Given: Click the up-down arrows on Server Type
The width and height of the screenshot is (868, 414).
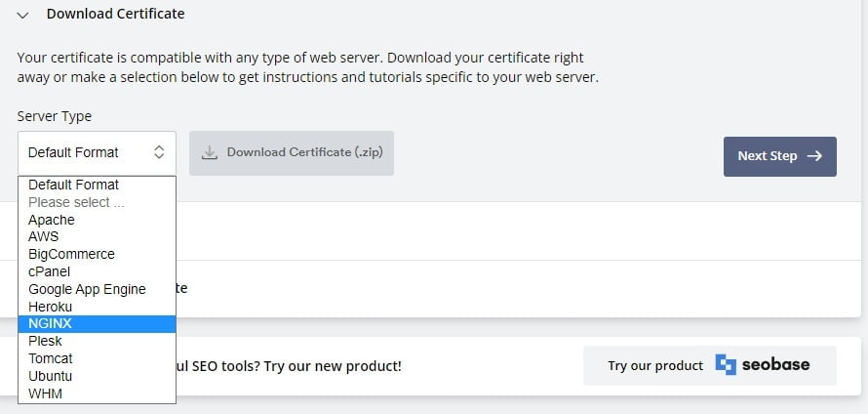Looking at the screenshot, I should coord(159,152).
